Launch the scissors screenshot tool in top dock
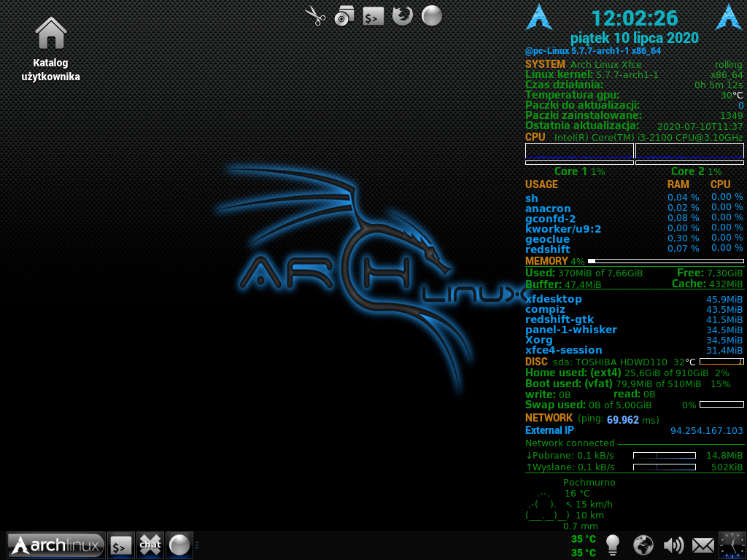The image size is (747, 560). [x=315, y=16]
